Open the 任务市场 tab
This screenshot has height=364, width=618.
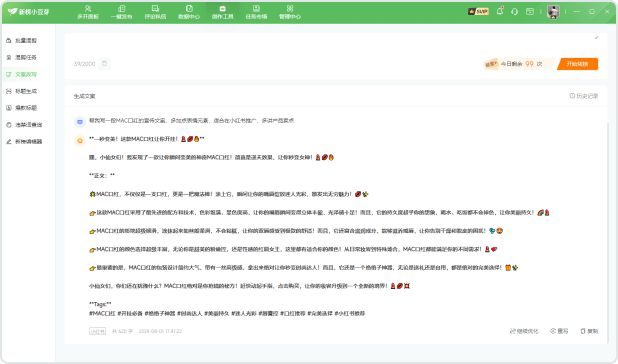[x=256, y=12]
